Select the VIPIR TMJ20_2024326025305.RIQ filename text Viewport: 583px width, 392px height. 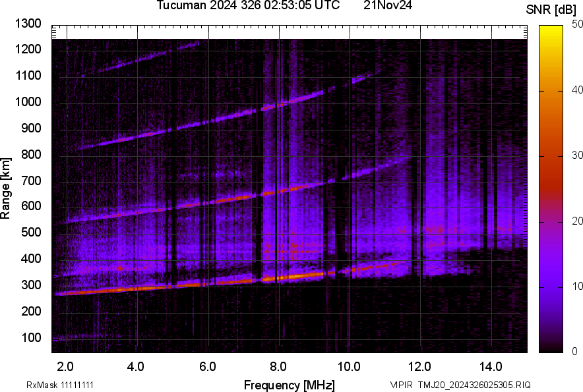[460, 385]
